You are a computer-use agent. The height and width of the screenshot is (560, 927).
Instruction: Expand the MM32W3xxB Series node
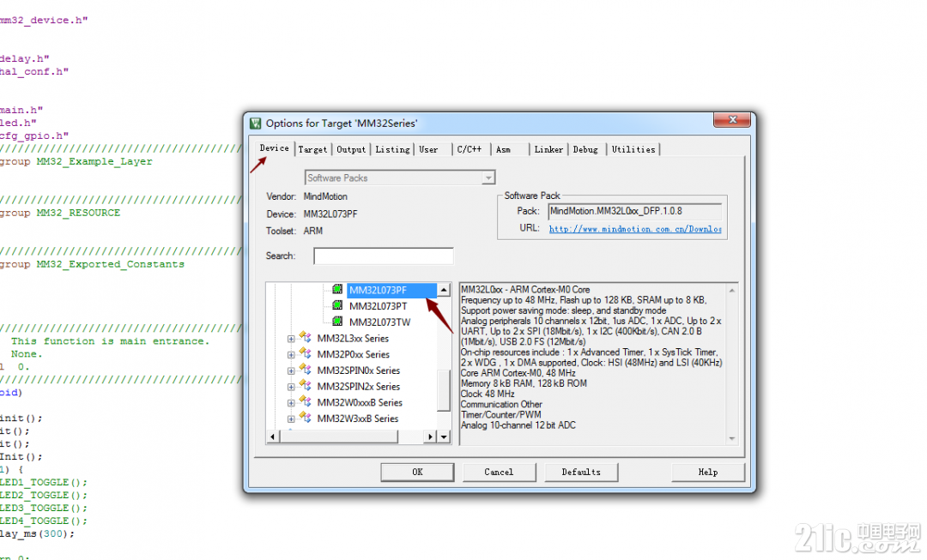291,418
